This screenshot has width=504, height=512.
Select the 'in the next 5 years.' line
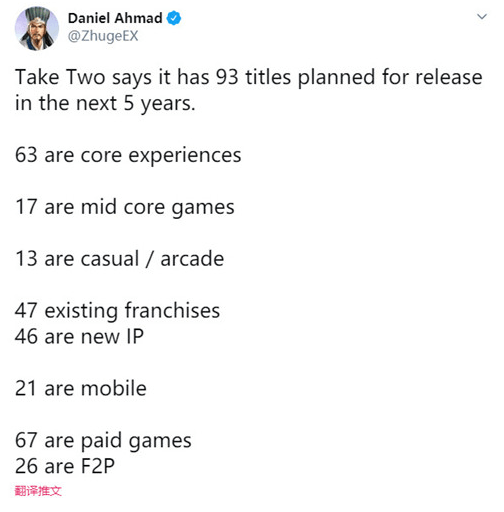[x=105, y=104]
